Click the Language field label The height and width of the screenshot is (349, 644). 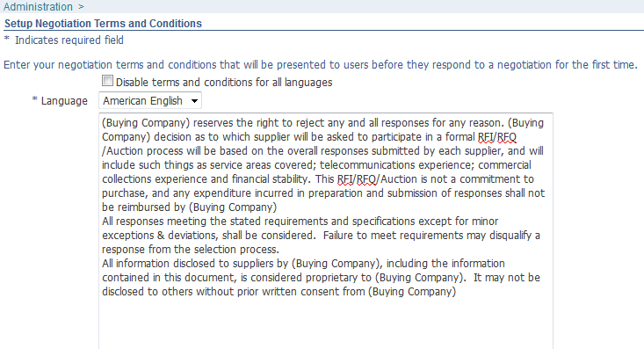tap(64, 101)
